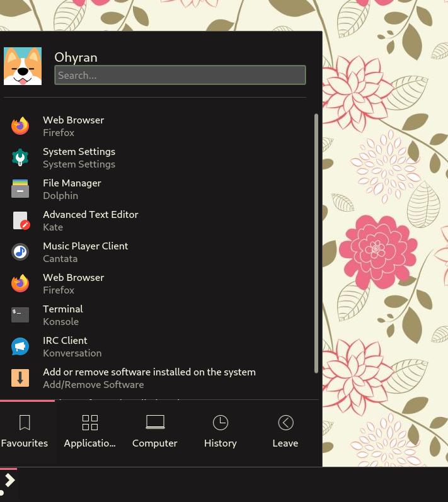448x502 pixels.
Task: Open Add/Remove Software icon
Action: point(20,378)
